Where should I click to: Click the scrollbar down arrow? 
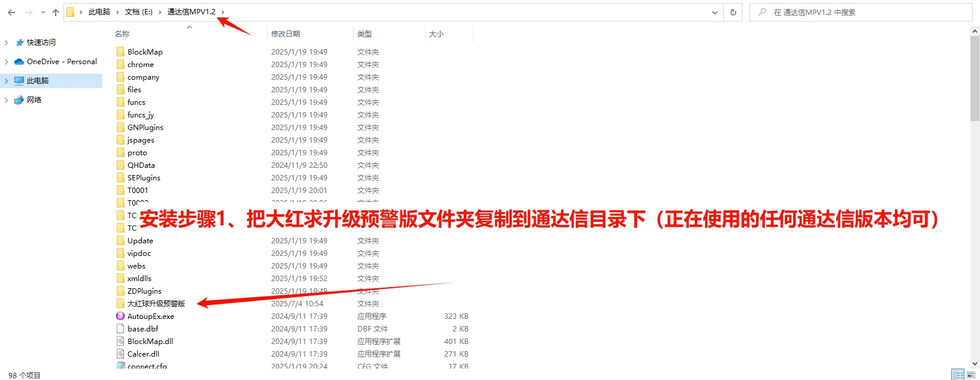pyautogui.click(x=975, y=364)
